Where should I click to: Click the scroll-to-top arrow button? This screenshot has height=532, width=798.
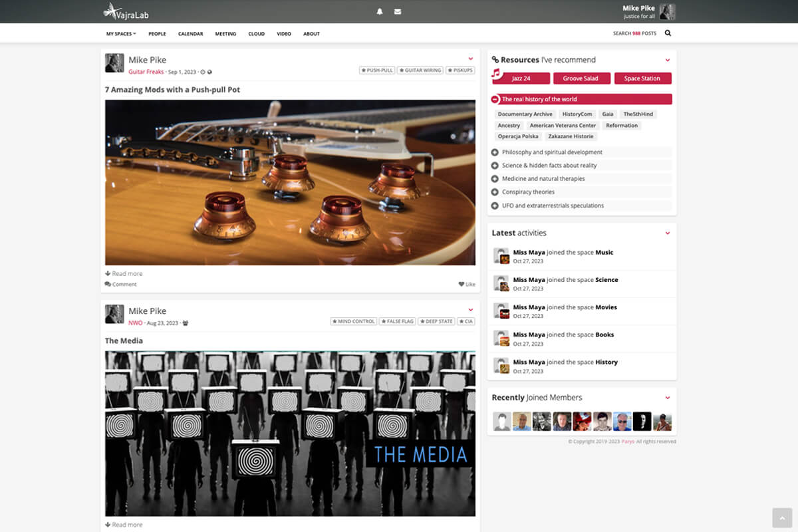pos(782,517)
